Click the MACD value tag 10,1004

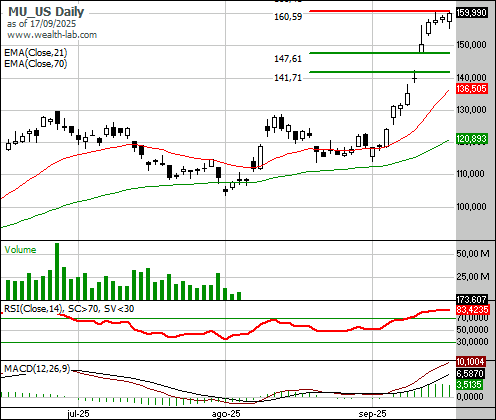470,362
